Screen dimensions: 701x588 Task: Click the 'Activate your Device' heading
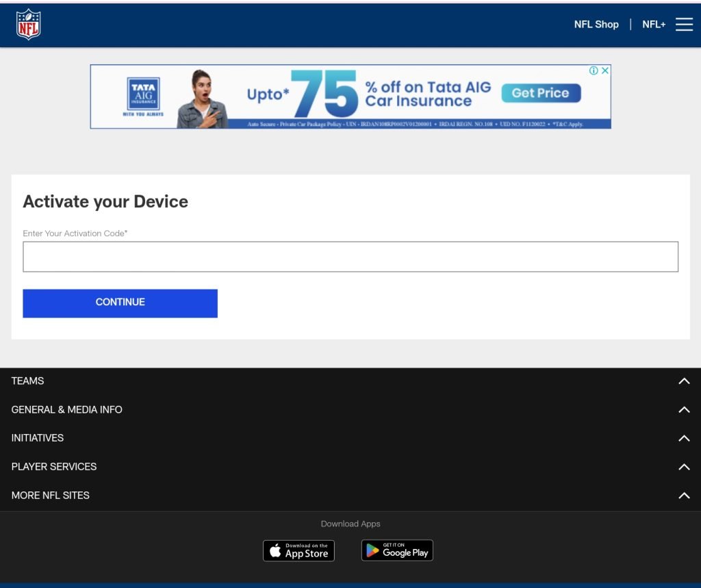105,202
